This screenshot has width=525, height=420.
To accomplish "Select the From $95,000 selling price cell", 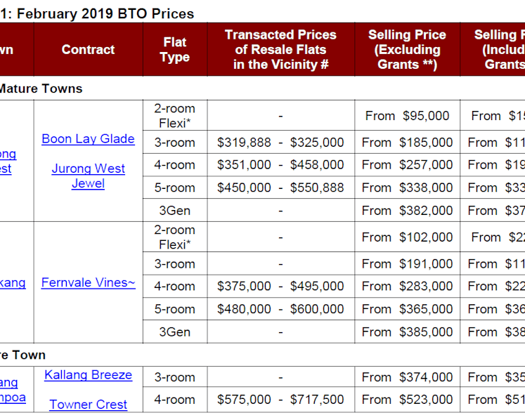I will click(407, 116).
